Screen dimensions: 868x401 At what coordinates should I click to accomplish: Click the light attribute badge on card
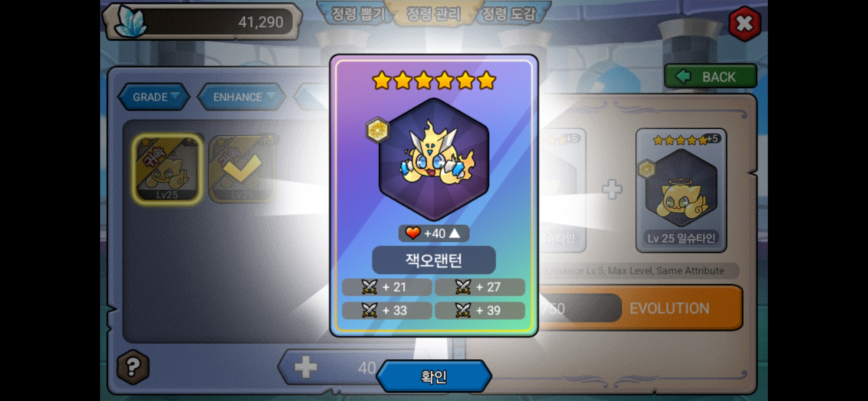(378, 130)
